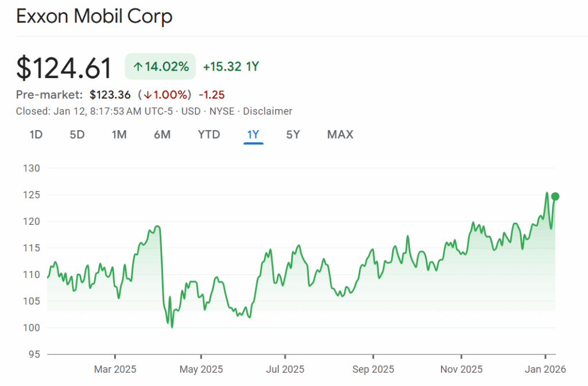Image resolution: width=588 pixels, height=386 pixels.
Task: Select the YTD range tab
Action: 208,135
